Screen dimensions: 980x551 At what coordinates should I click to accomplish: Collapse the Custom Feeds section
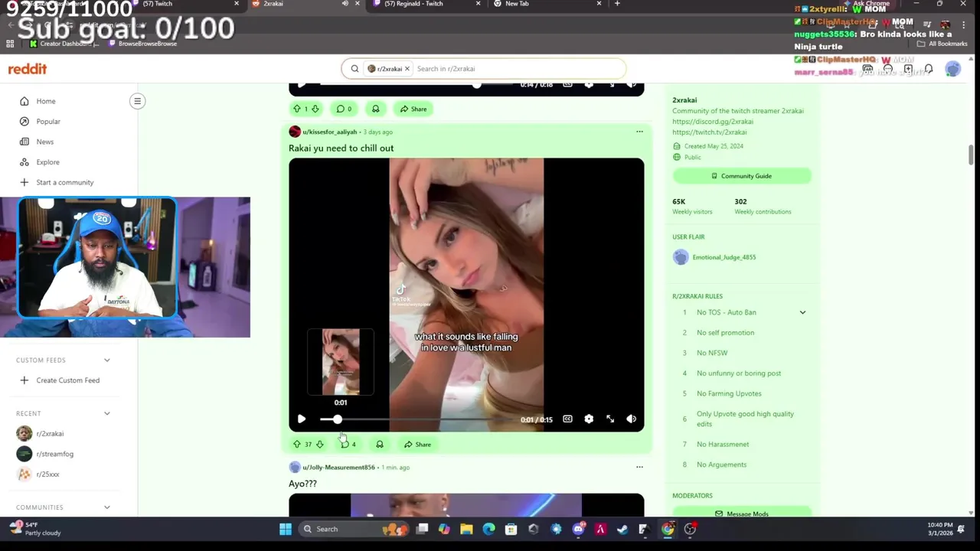tap(106, 360)
